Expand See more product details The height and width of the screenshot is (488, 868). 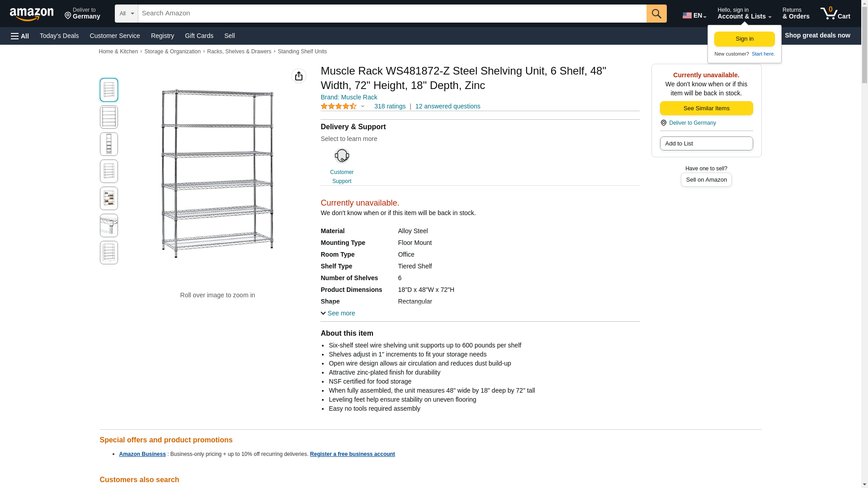point(338,313)
